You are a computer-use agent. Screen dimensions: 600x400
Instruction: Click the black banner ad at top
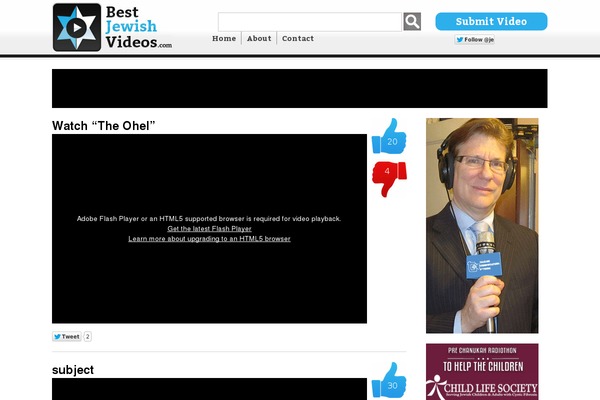pos(300,88)
